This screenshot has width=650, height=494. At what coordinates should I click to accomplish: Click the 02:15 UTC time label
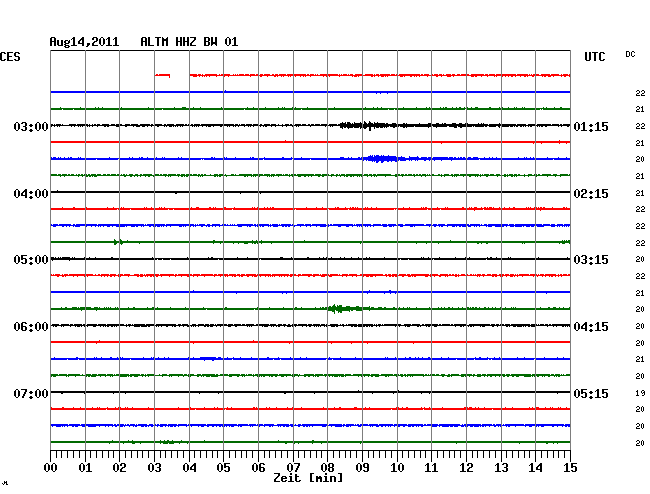(x=591, y=194)
